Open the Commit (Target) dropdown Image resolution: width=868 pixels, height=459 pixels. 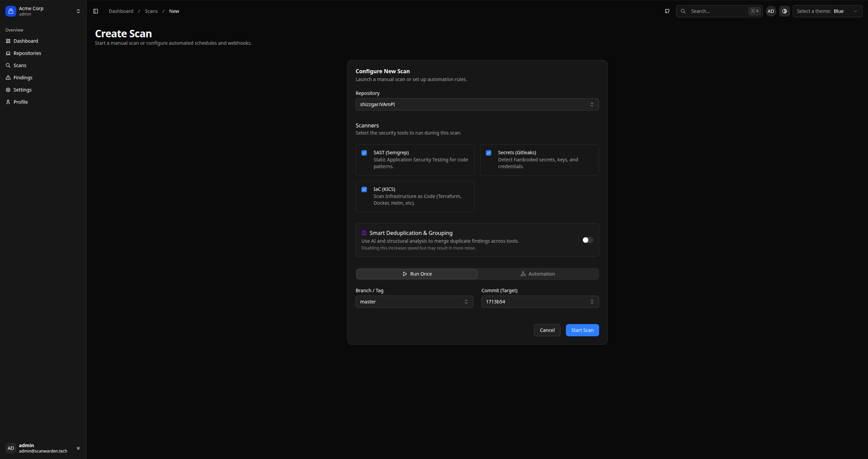click(539, 301)
